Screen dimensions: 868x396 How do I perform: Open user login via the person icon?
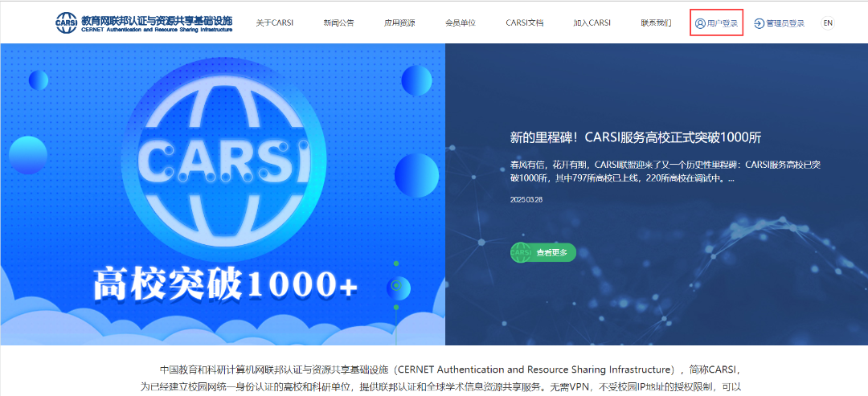699,23
